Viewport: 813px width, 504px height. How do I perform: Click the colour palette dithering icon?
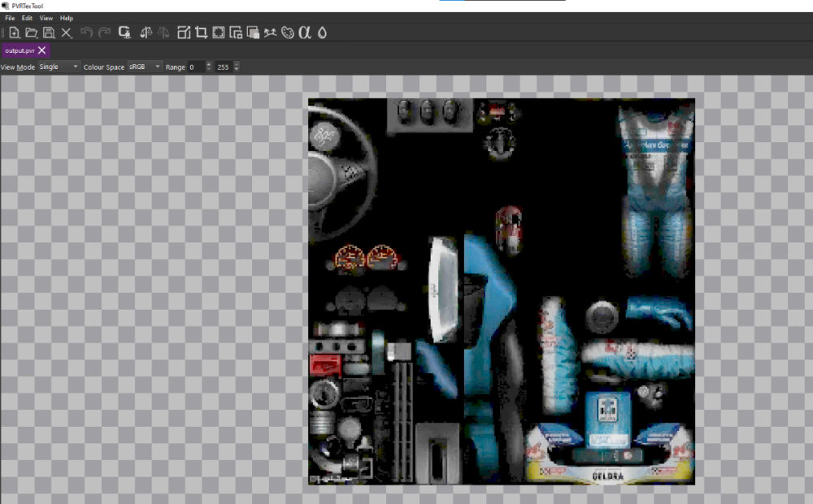tap(289, 33)
